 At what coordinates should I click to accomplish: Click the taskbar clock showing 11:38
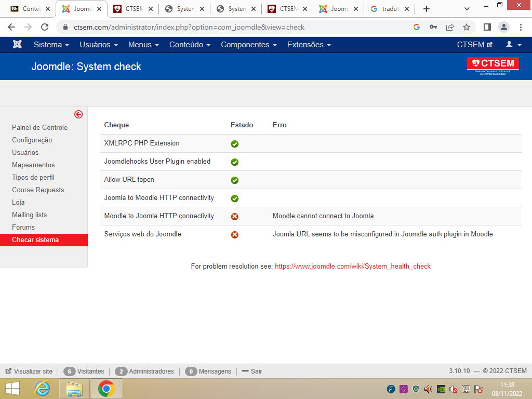[507, 389]
